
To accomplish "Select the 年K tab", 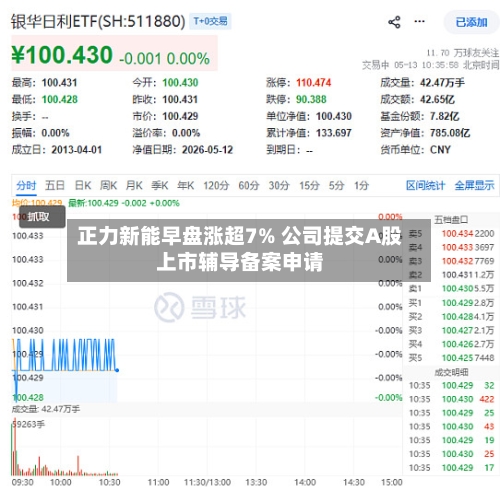I will (x=185, y=185).
